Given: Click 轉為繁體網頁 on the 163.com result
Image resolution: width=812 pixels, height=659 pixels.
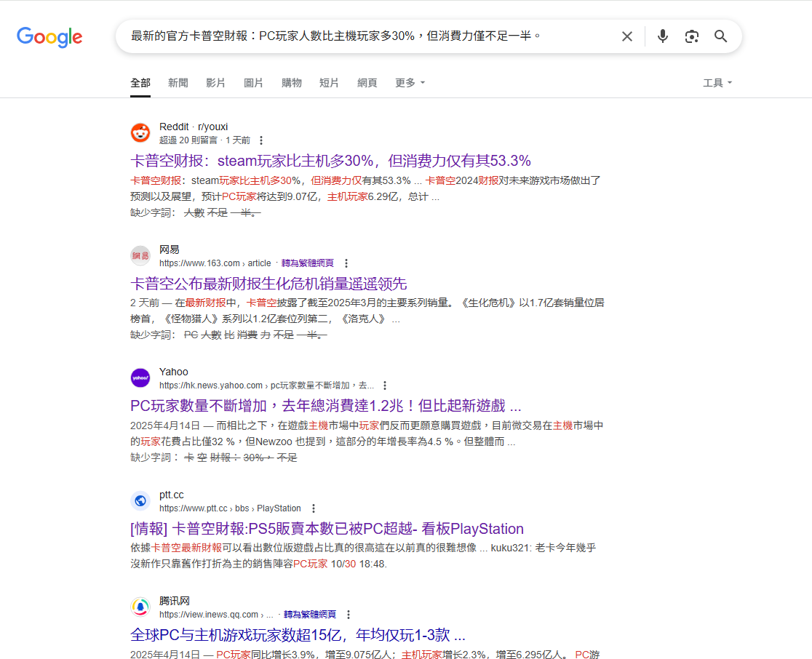Looking at the screenshot, I should click(x=308, y=263).
